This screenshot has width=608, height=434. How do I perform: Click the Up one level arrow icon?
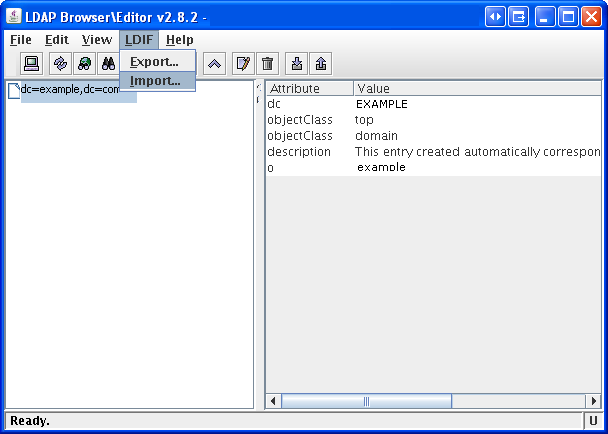point(214,64)
